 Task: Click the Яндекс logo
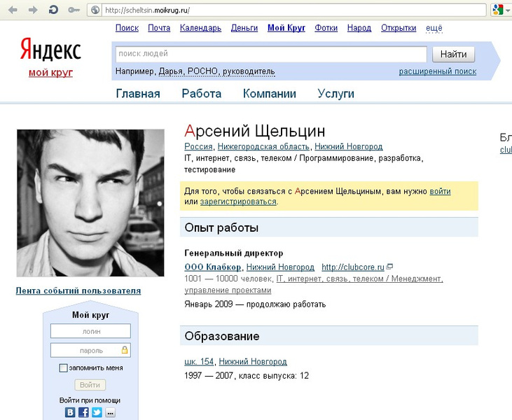point(50,50)
